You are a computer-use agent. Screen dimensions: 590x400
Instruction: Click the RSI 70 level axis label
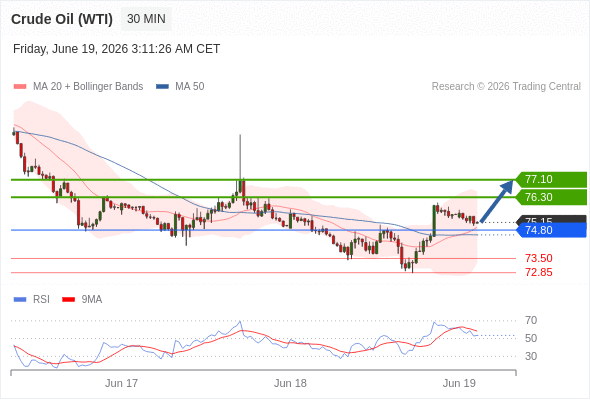click(531, 321)
